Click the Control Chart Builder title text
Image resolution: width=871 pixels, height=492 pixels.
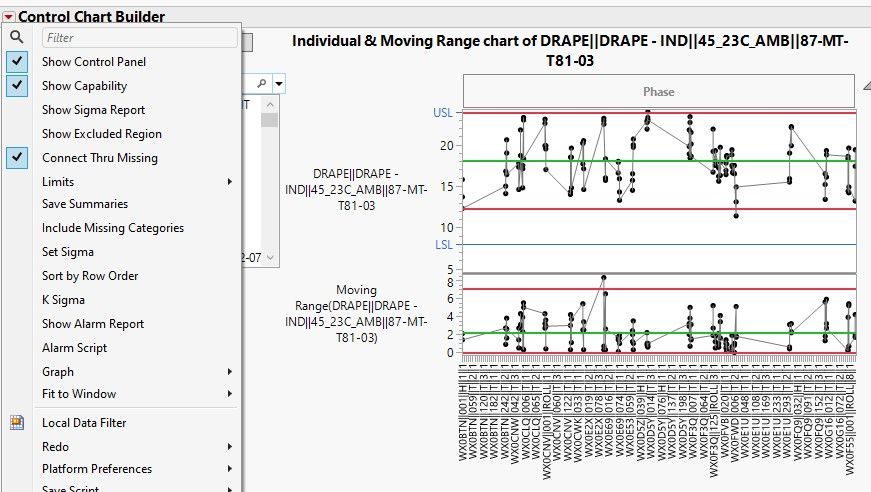pos(92,17)
